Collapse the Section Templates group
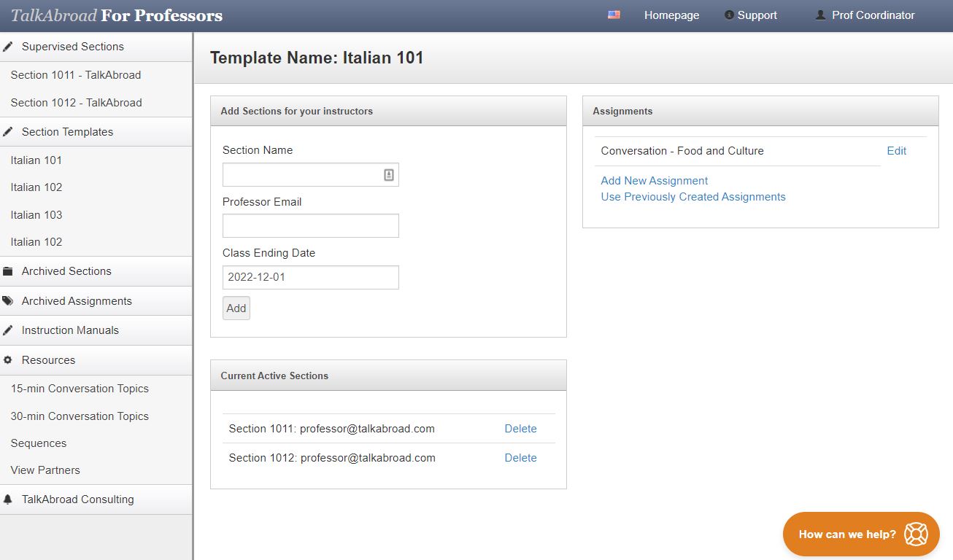This screenshot has width=953, height=560. point(67,132)
